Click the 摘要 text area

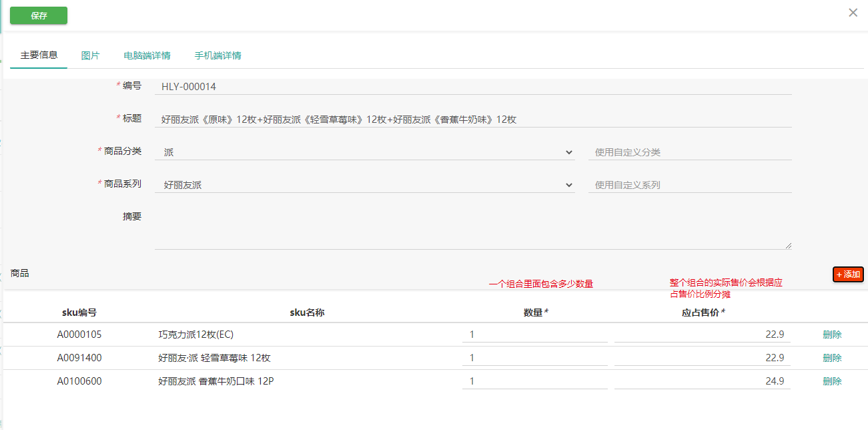[x=473, y=229]
